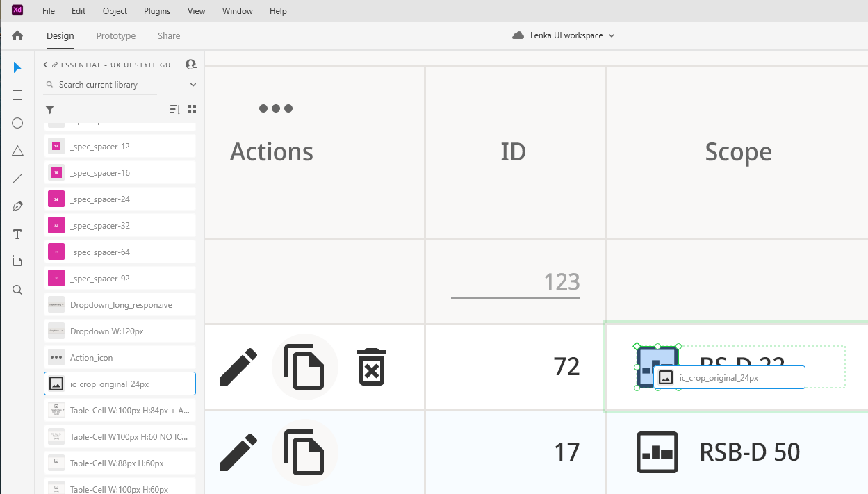Select the Ellipse tool

click(17, 123)
